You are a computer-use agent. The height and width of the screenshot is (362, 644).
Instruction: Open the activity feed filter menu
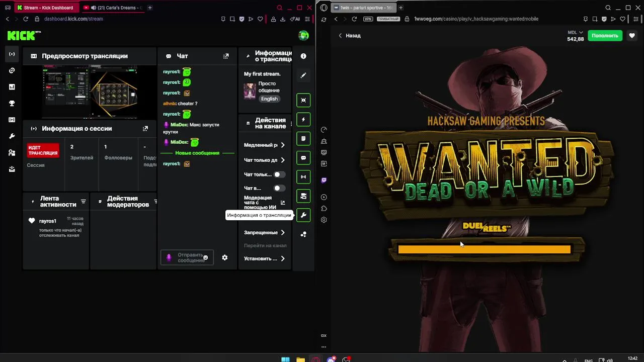(84, 202)
